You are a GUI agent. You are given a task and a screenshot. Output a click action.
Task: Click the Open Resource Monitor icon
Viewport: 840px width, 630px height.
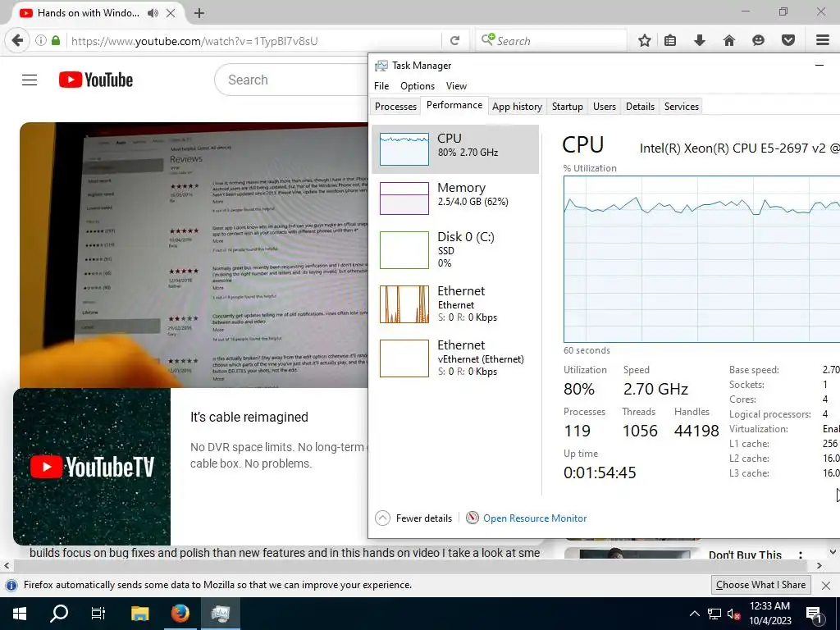[x=472, y=518]
